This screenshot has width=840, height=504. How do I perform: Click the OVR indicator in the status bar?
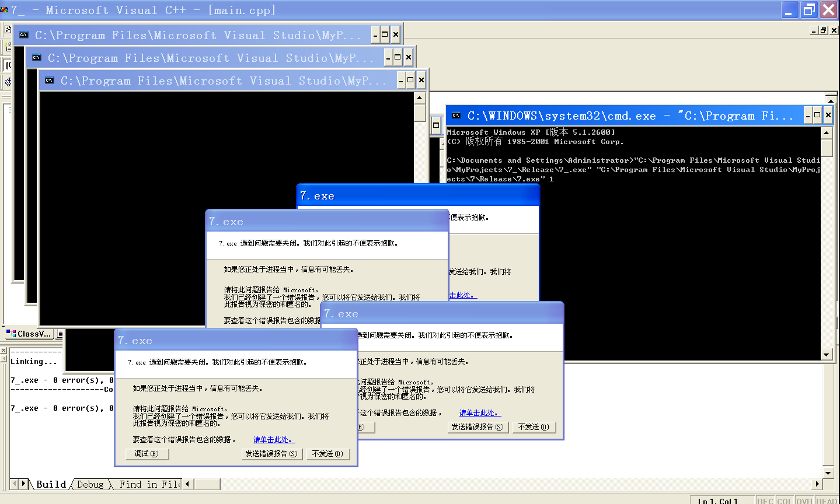pyautogui.click(x=804, y=501)
